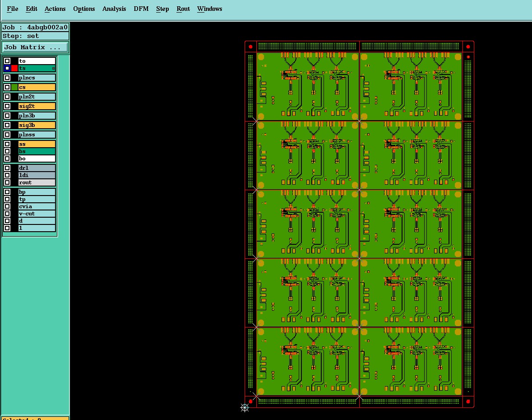Viewport: 532px width, 420px height.
Task: Select layer name 'drl'
Action: click(x=37, y=168)
